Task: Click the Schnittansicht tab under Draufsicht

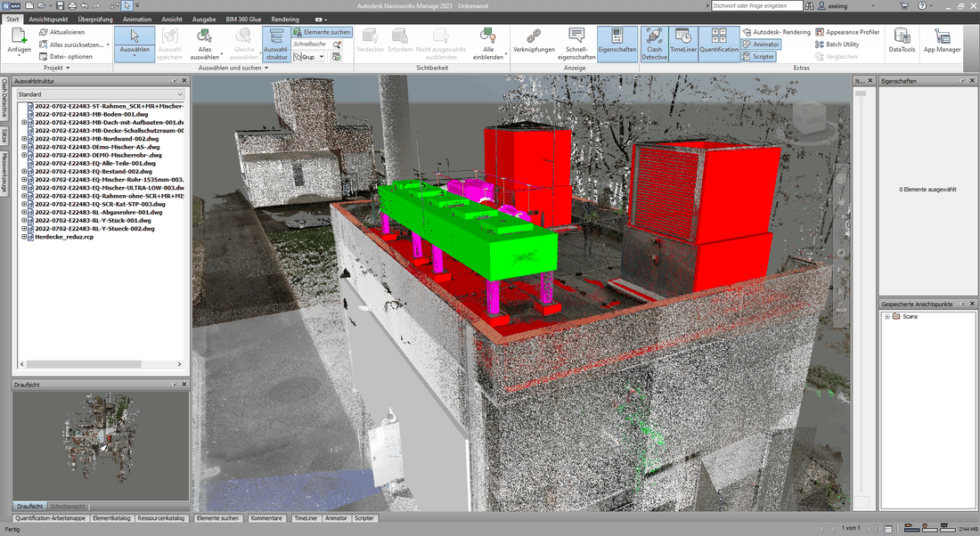Action: [68, 506]
